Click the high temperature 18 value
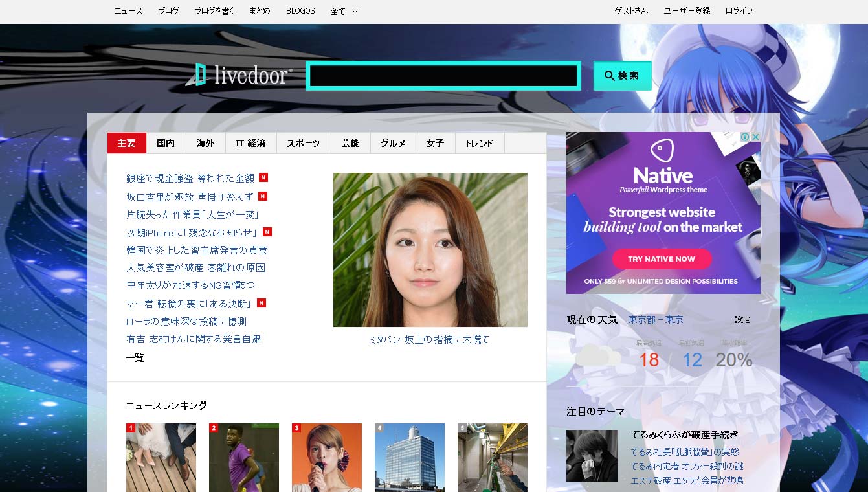868x492 pixels. click(x=649, y=360)
